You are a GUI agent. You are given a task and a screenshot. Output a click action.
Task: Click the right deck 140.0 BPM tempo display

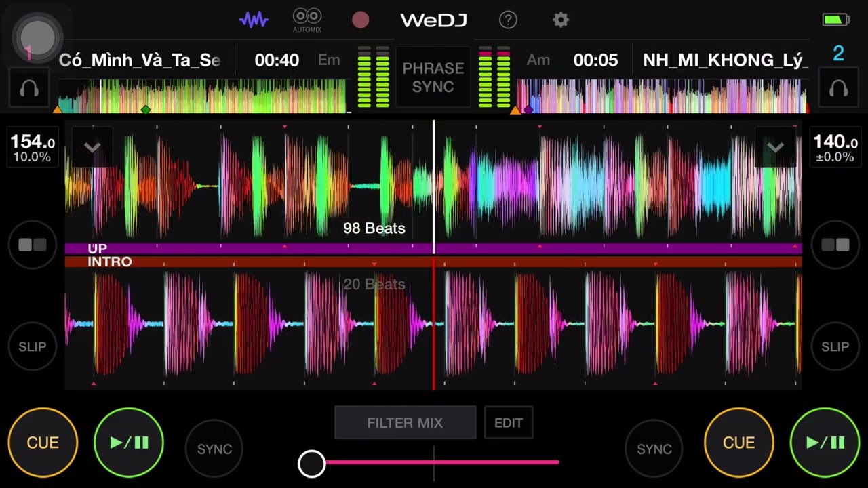(835, 148)
